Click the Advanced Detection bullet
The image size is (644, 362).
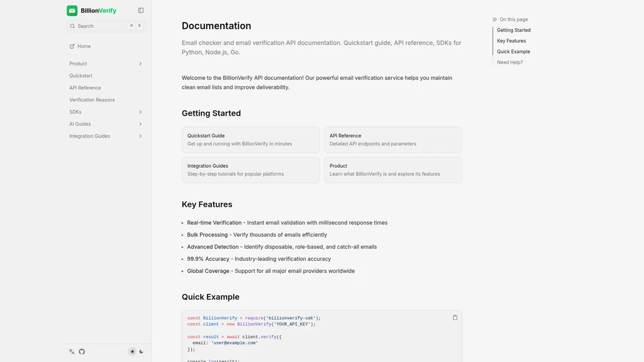pos(282,247)
